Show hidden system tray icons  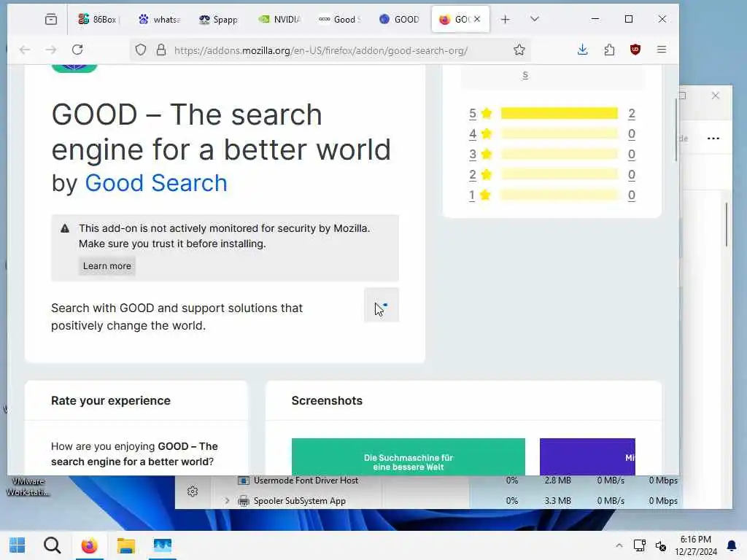coord(619,545)
